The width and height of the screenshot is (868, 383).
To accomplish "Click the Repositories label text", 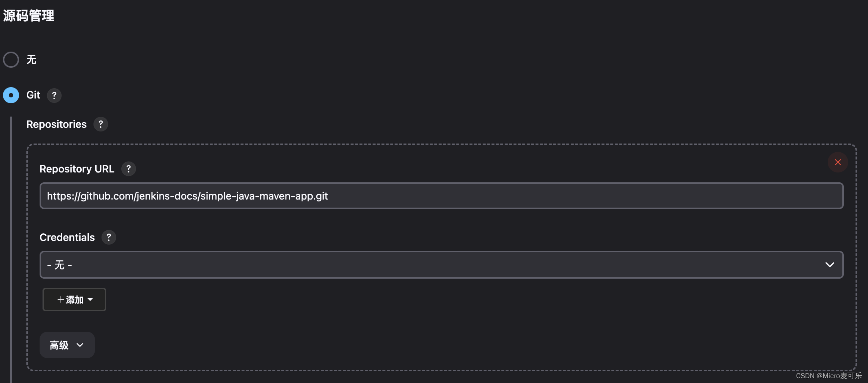I will [56, 124].
